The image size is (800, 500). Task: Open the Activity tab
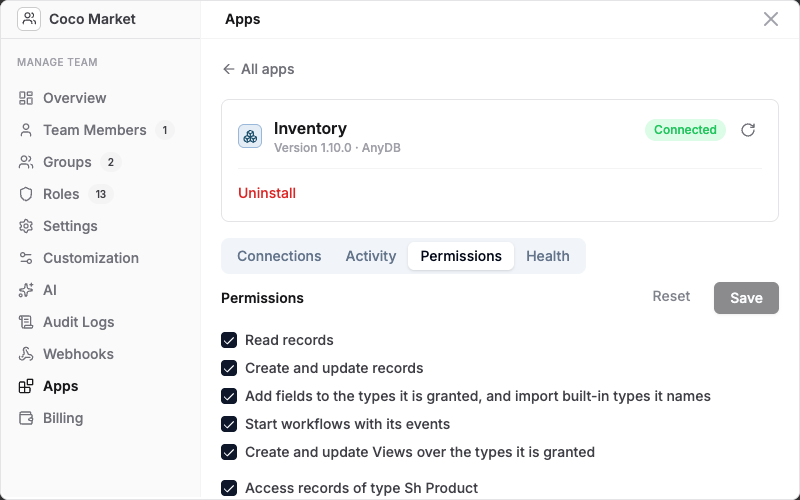click(x=371, y=256)
